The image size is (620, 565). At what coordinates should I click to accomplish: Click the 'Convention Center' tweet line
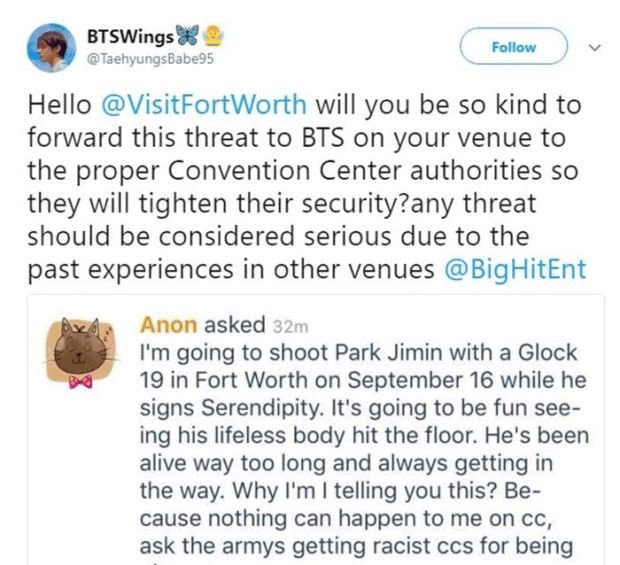[x=303, y=171]
